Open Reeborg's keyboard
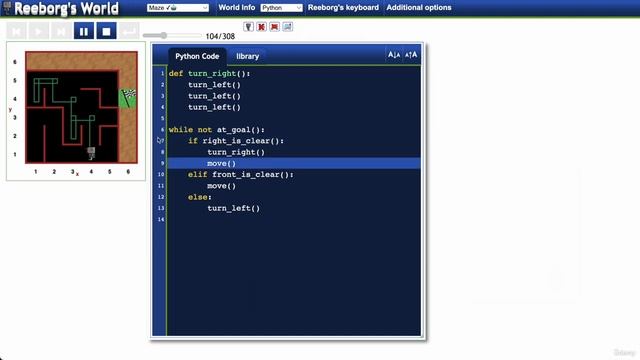640x360 pixels. pyautogui.click(x=343, y=7)
